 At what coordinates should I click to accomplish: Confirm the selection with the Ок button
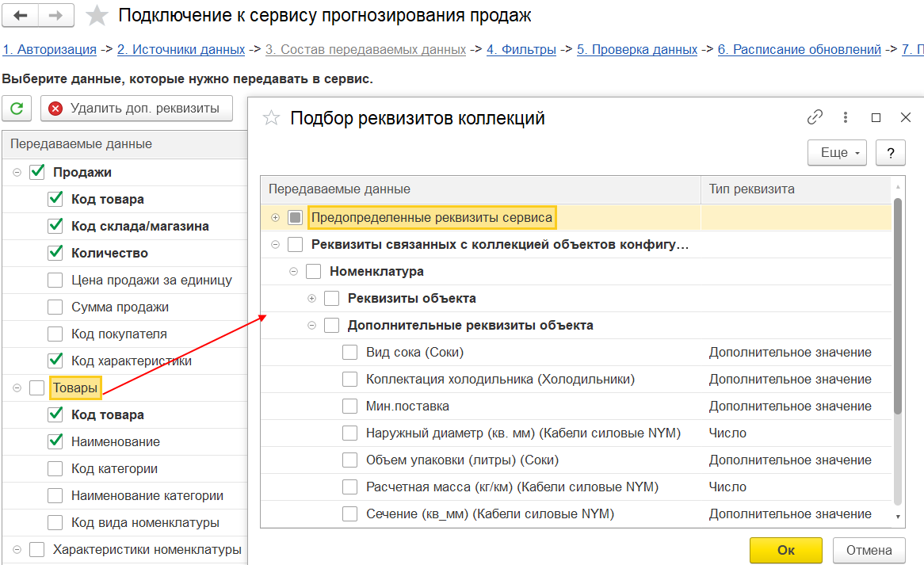coord(785,550)
